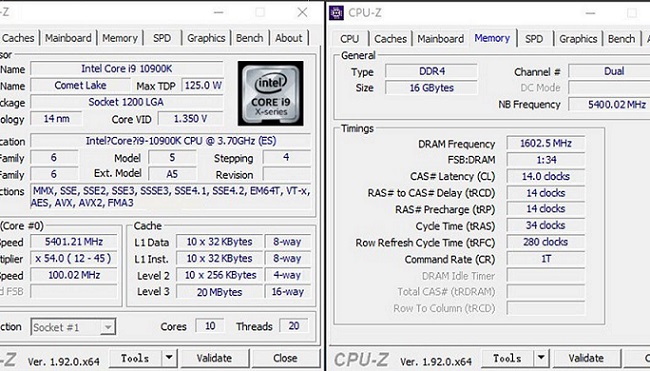This screenshot has width=650, height=371.
Task: Click the '125.0 W' Max TDP value
Action: tap(203, 85)
